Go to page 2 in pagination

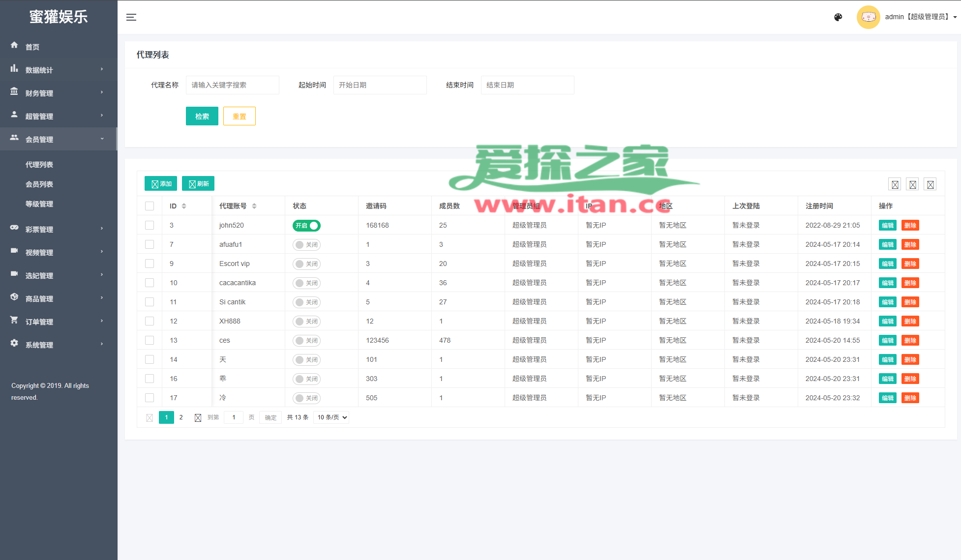(181, 417)
